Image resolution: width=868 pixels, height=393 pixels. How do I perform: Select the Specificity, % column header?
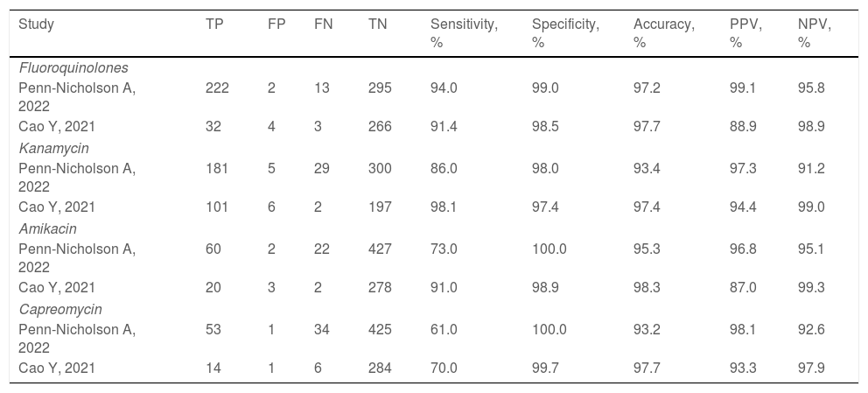point(565,32)
